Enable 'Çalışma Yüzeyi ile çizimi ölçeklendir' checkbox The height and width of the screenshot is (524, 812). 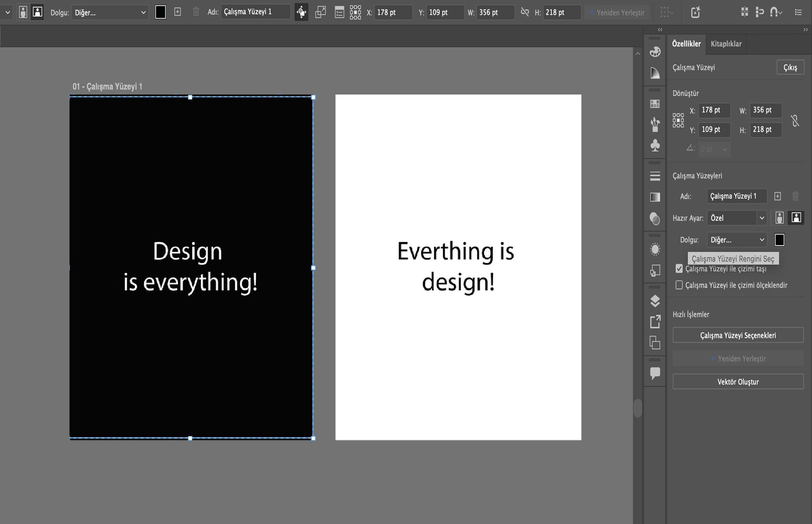point(679,285)
